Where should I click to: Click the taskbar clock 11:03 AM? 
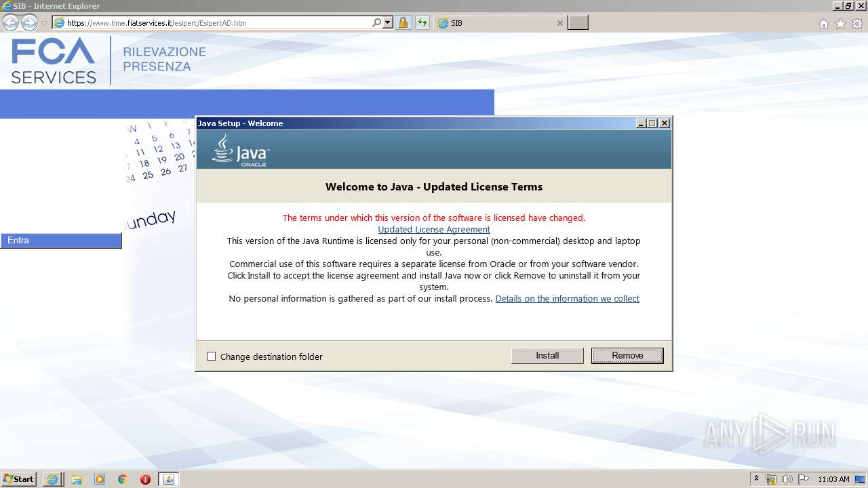point(833,479)
